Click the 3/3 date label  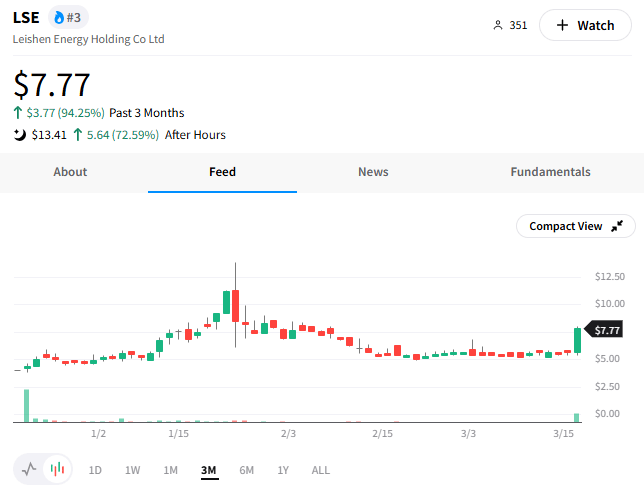point(468,433)
